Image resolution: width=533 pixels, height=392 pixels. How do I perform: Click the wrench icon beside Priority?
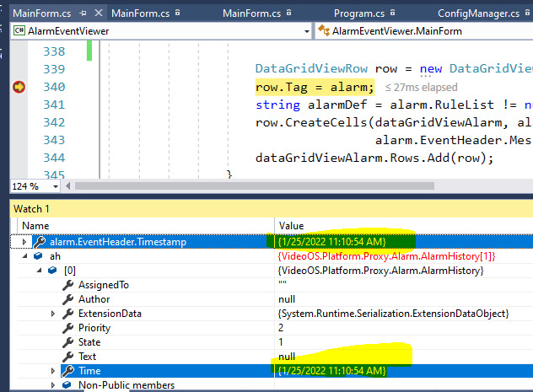tap(67, 328)
